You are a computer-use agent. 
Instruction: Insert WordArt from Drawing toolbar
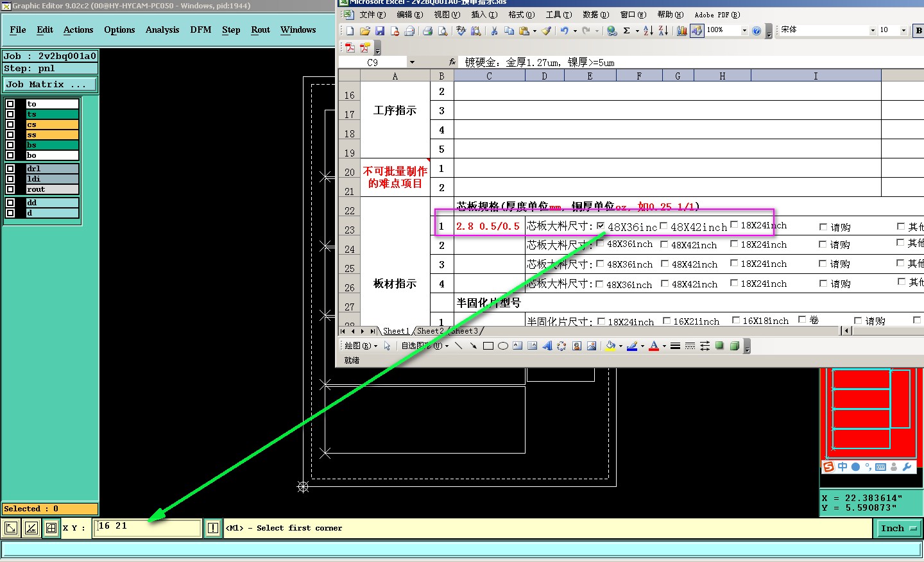coord(547,346)
